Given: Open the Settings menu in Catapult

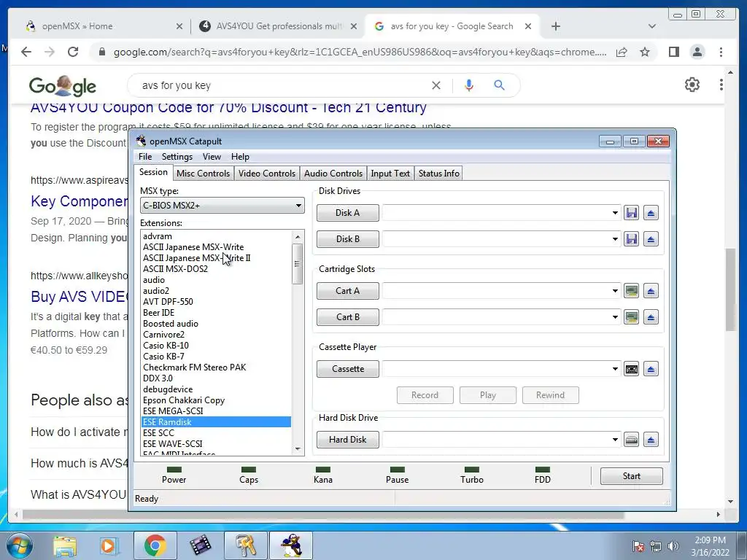Looking at the screenshot, I should (x=177, y=157).
